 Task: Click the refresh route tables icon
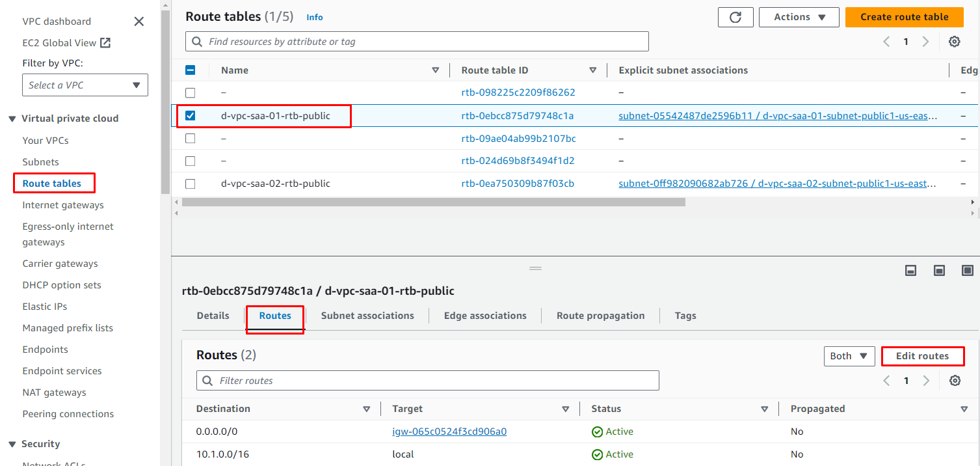tap(735, 18)
